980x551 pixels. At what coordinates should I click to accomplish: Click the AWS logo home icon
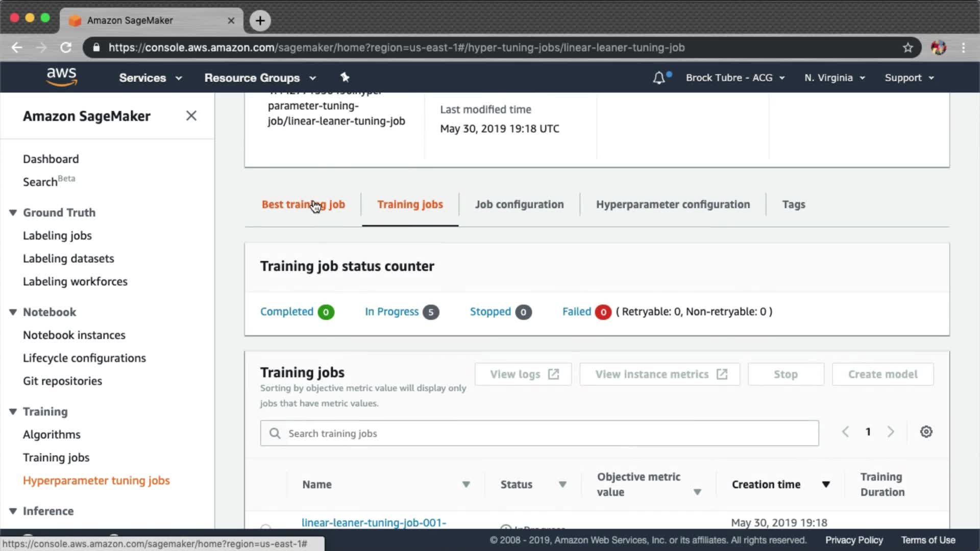pyautogui.click(x=61, y=77)
